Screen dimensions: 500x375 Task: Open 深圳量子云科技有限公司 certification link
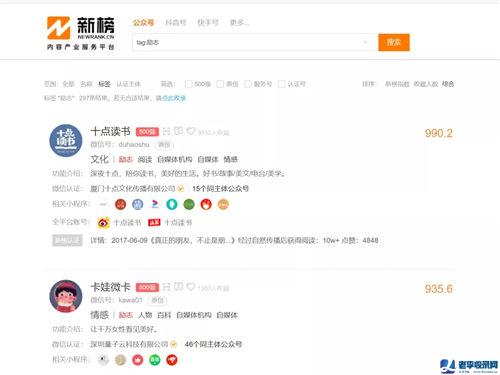tap(129, 344)
